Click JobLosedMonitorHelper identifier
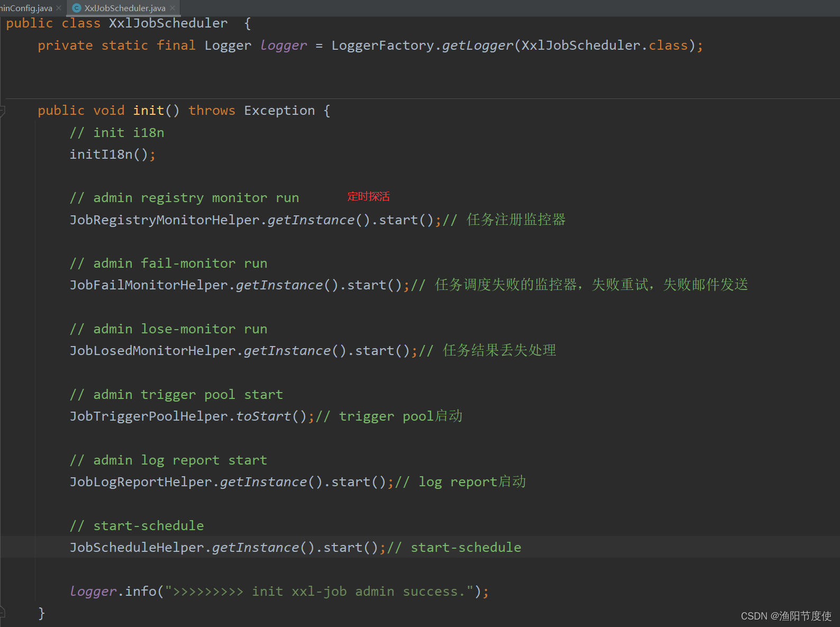The image size is (840, 627). (153, 351)
